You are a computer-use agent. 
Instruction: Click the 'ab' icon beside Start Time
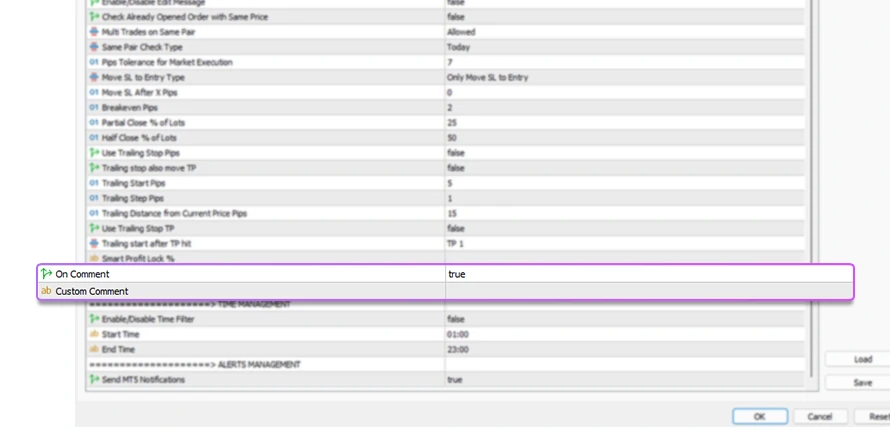pyautogui.click(x=94, y=334)
